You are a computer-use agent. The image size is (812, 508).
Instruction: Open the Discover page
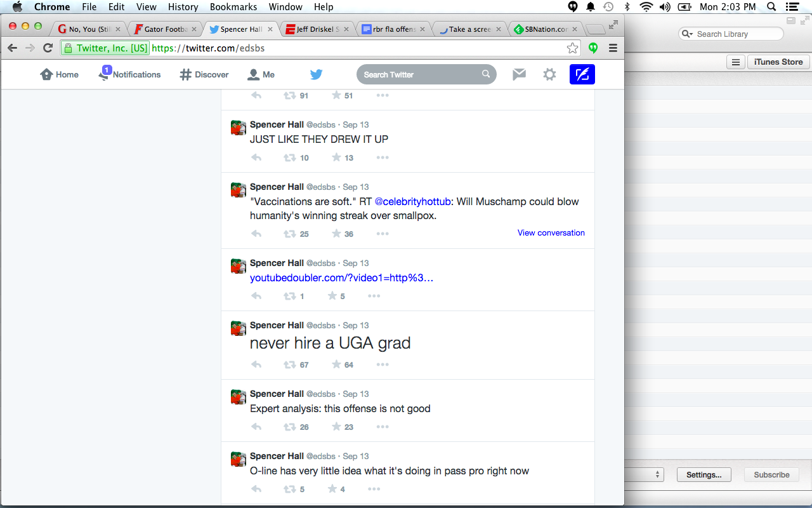204,74
